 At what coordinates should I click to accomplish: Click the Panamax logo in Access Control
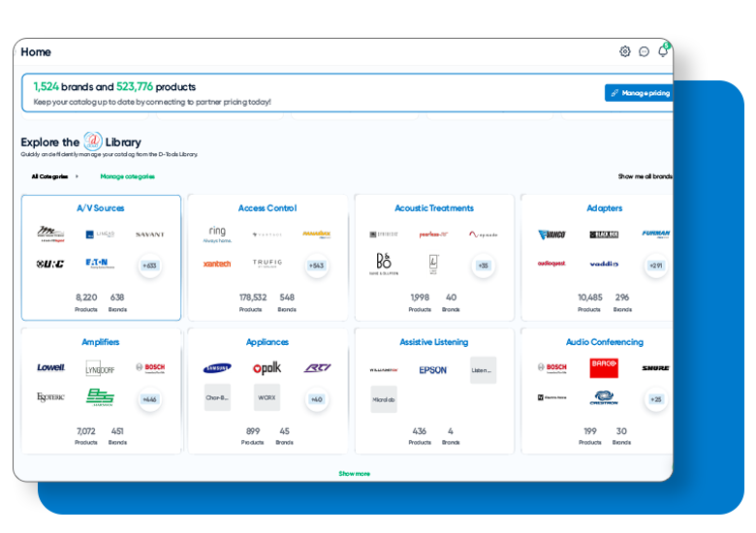pos(316,235)
